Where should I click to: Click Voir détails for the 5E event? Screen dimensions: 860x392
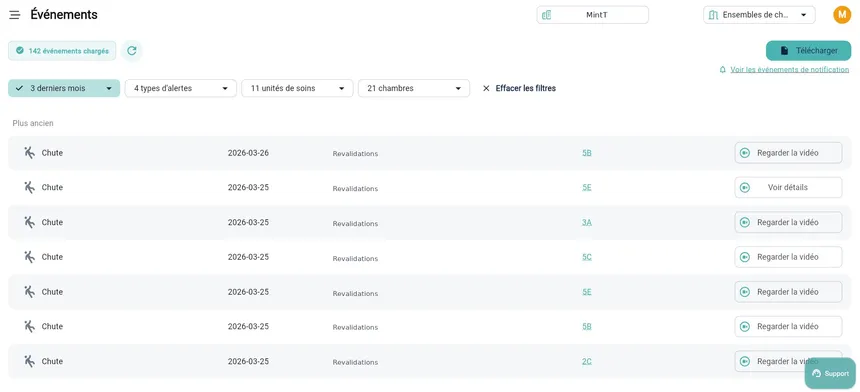point(788,188)
